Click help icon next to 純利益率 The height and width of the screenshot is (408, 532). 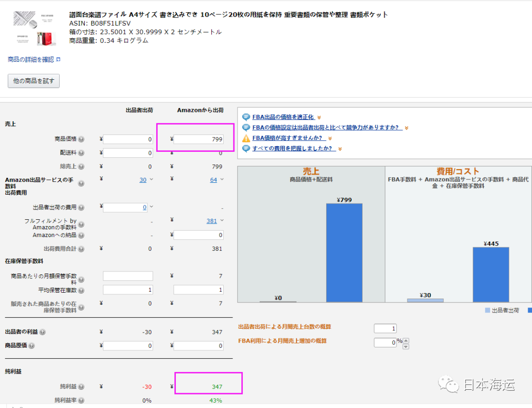(81, 401)
